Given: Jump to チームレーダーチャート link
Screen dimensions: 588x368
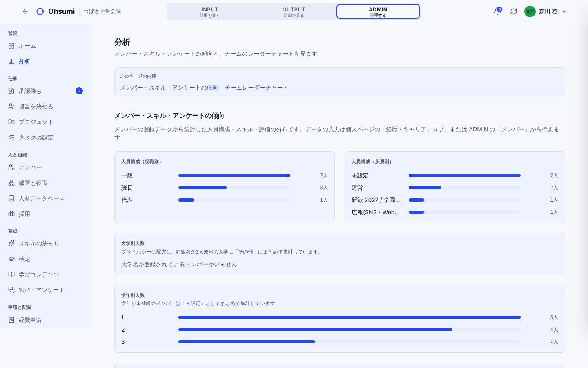Looking at the screenshot, I should (256, 88).
